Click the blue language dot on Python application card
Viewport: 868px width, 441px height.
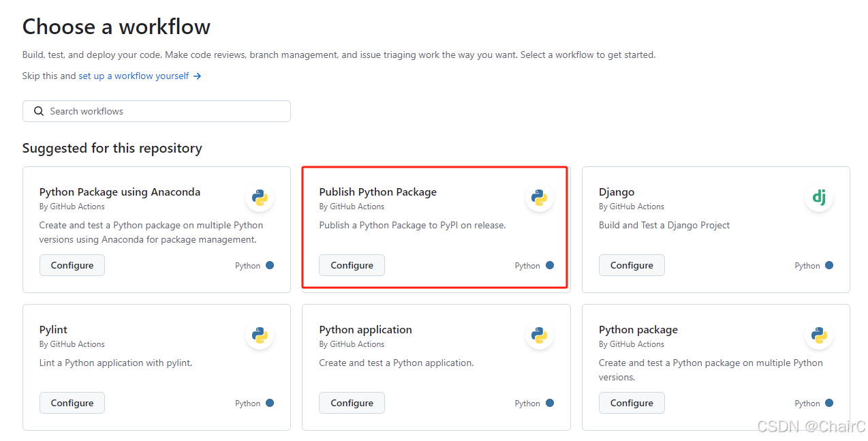[550, 403]
